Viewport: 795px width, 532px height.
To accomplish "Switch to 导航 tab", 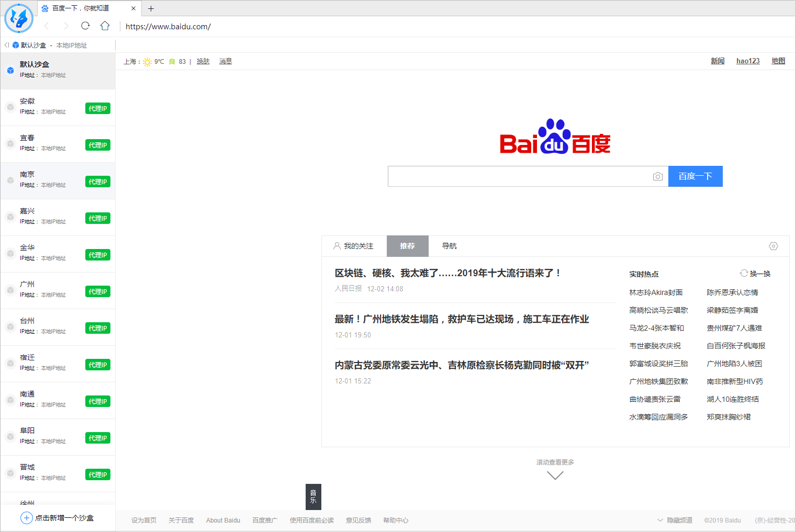I will click(449, 246).
